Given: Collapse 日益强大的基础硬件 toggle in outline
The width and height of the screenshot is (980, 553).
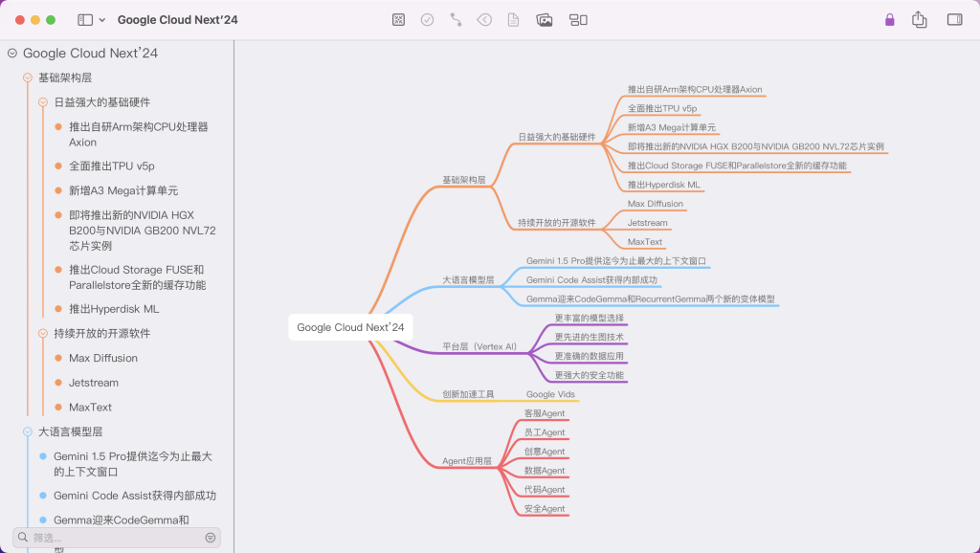Looking at the screenshot, I should (42, 101).
